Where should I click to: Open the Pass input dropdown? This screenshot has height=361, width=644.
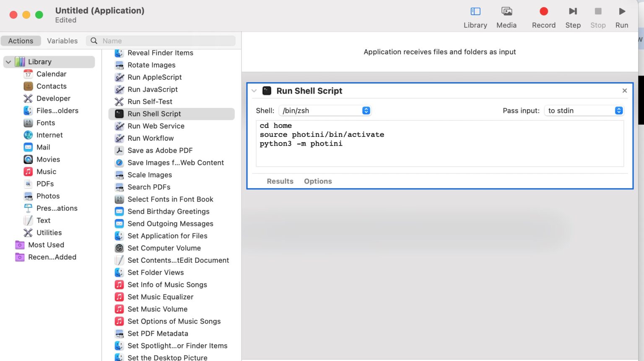click(x=584, y=110)
